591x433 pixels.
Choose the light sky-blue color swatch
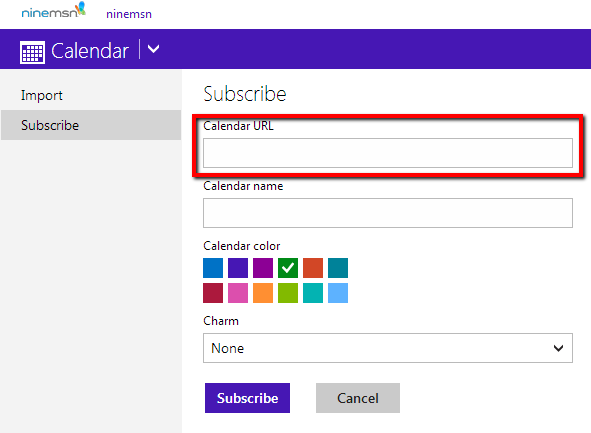point(338,293)
